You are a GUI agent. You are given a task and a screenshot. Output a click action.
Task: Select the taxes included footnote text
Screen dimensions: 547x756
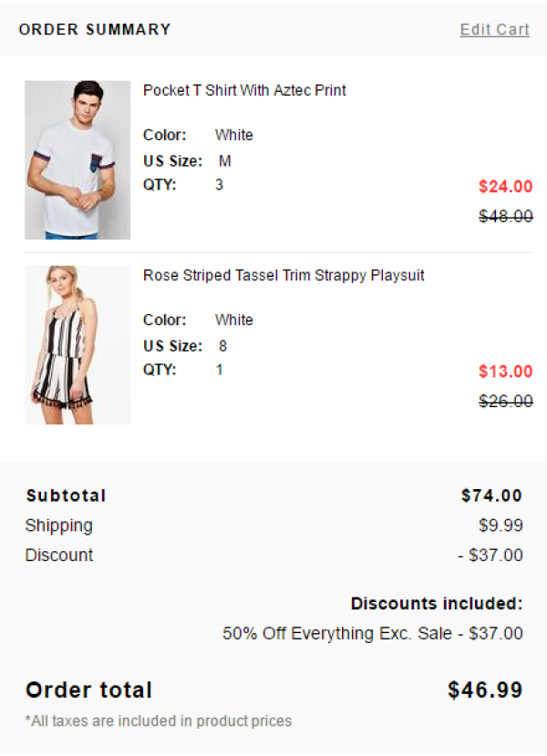coord(159,720)
